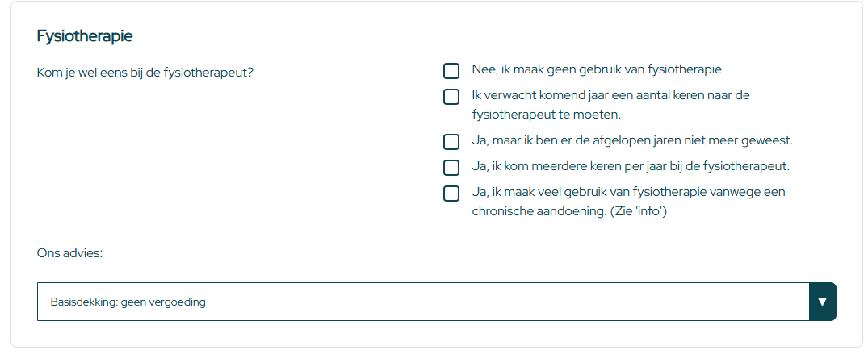Viewport: 868px width, 354px height.
Task: Click question "Kom je wel eens bij de fysiotherapeut?"
Action: click(145, 73)
